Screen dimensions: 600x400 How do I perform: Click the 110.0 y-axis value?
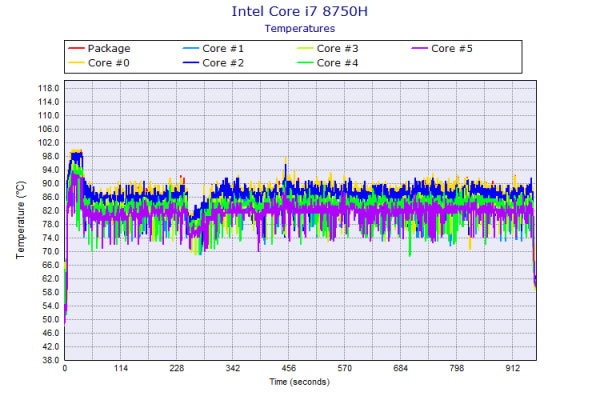point(49,115)
